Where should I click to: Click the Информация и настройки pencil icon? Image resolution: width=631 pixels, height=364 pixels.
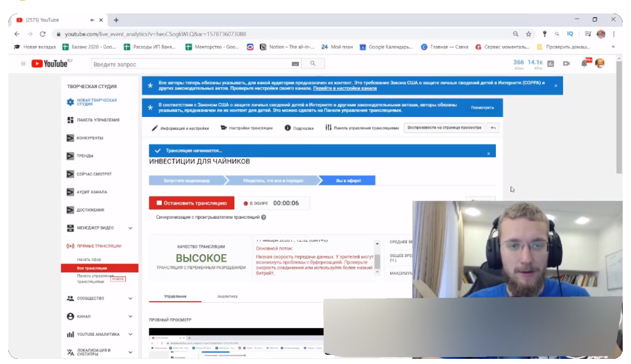[154, 128]
